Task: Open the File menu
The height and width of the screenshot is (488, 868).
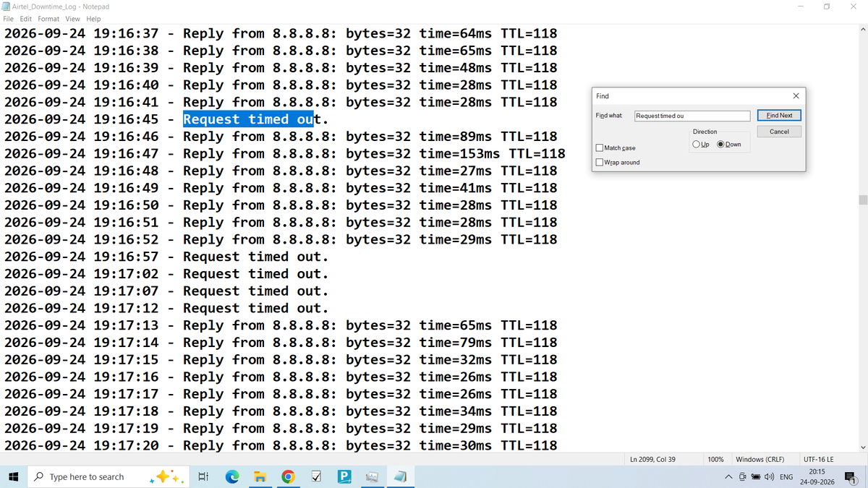Action: 9,19
